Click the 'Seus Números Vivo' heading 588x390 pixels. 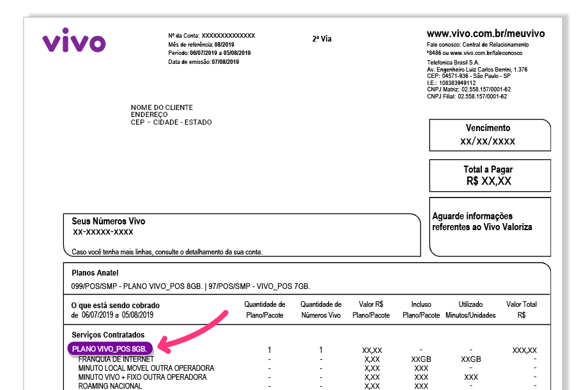pos(109,221)
